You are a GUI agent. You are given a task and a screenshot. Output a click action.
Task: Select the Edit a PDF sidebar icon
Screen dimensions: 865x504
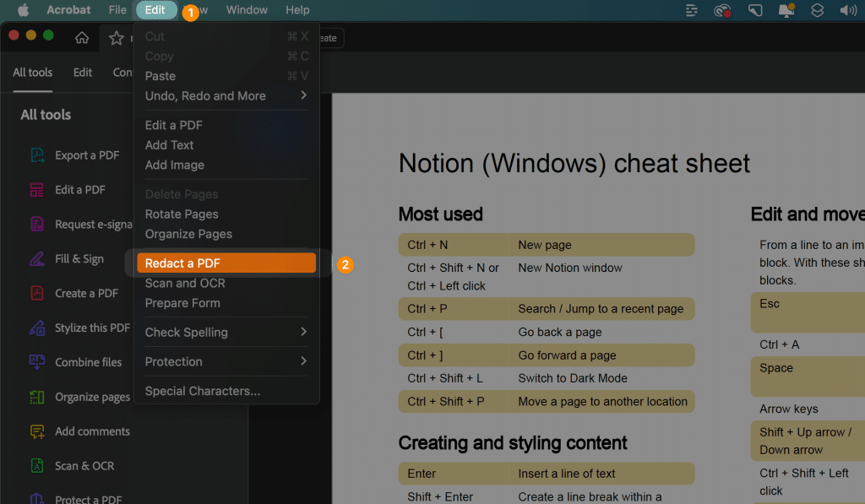click(37, 190)
